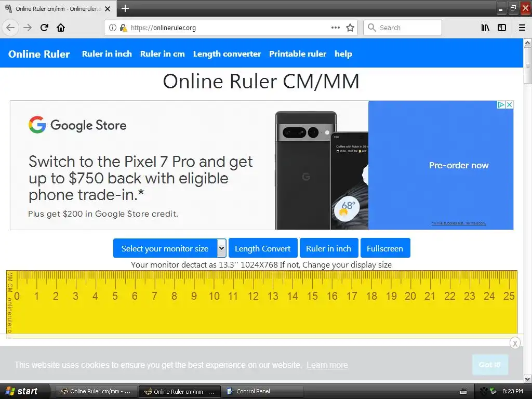Viewport: 532px width, 399px height.
Task: Open a new tab with the plus icon
Action: pyautogui.click(x=125, y=8)
